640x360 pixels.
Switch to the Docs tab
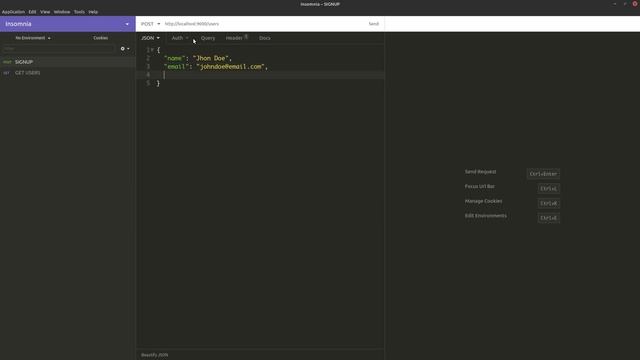pyautogui.click(x=264, y=38)
